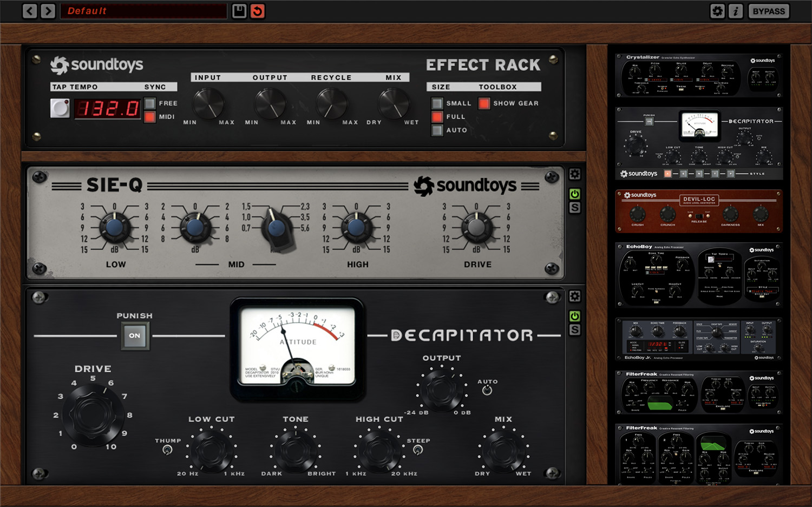
Task: Save preset with the floppy disk icon
Action: (x=239, y=11)
